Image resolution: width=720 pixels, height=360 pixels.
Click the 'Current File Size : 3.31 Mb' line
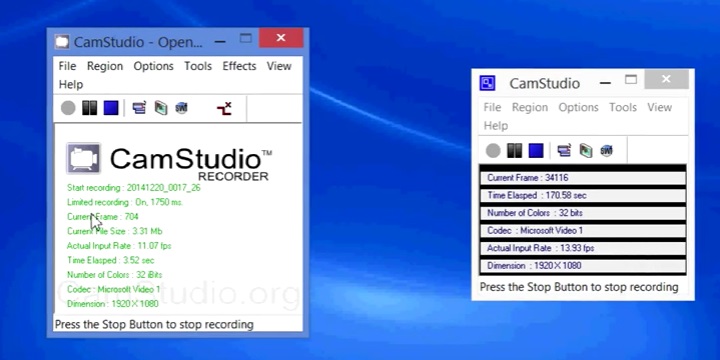tap(114, 231)
